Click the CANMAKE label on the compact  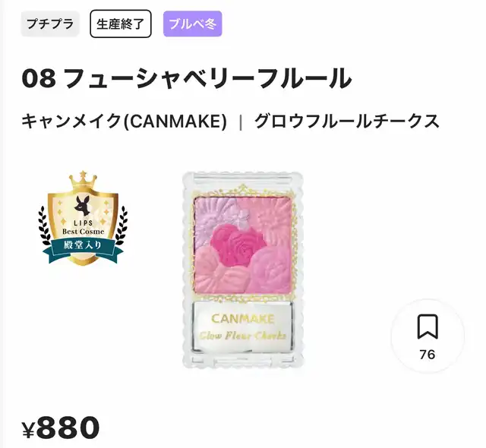243,319
